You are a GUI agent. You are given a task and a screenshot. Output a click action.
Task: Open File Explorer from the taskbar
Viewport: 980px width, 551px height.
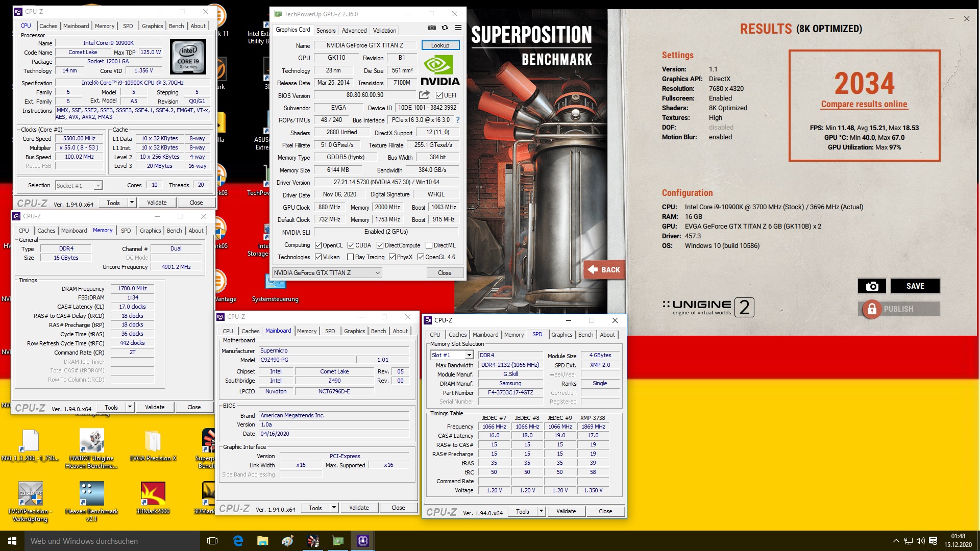(262, 541)
